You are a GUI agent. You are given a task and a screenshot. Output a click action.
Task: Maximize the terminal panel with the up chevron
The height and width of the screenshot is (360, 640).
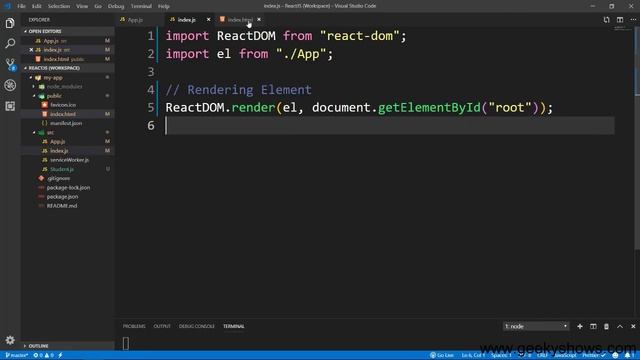tap(620, 326)
